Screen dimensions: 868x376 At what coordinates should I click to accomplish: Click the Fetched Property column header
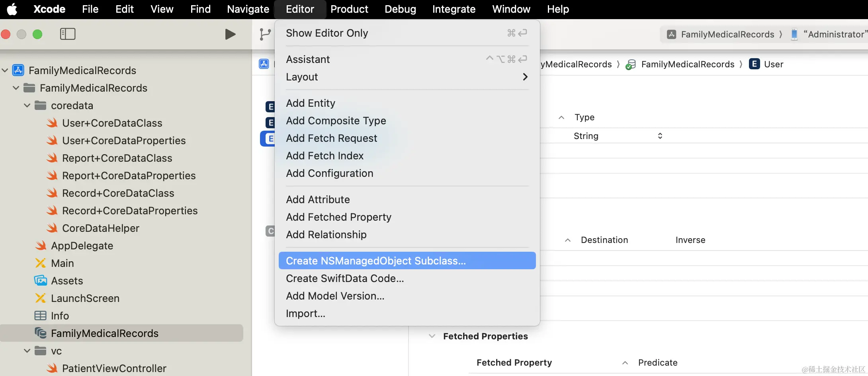tap(514, 363)
